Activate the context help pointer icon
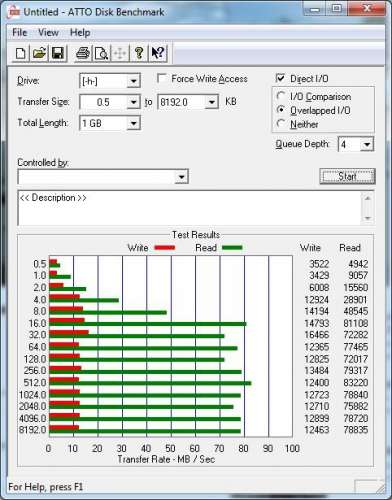Image resolution: width=392 pixels, height=500 pixels. (x=158, y=53)
